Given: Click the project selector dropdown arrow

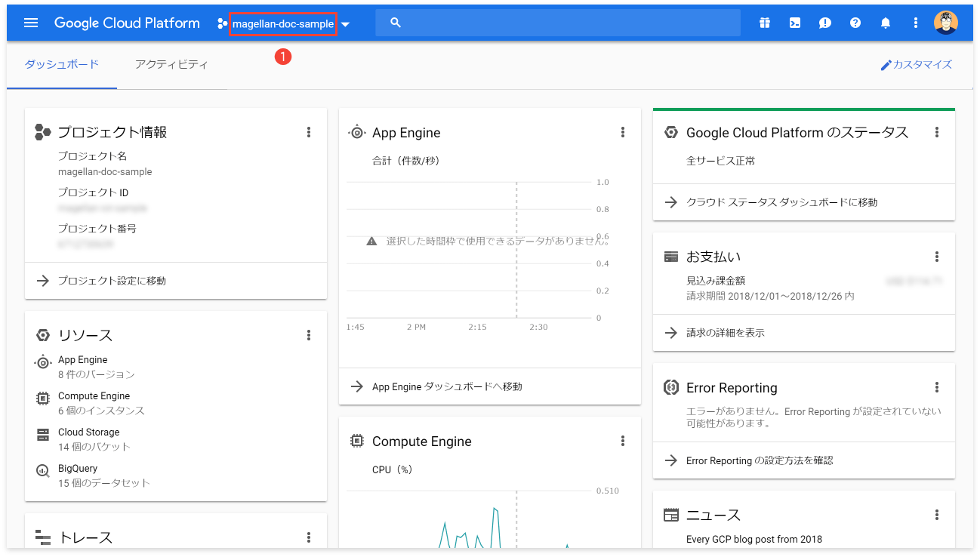Looking at the screenshot, I should [x=345, y=24].
